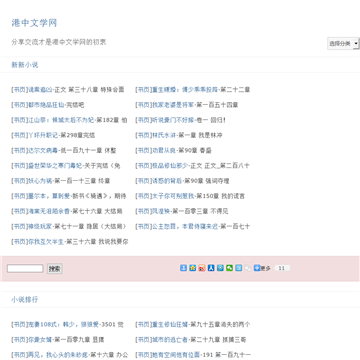Open novel link 劝君从良
The width and height of the screenshot is (360, 360).
pyautogui.click(x=164, y=150)
